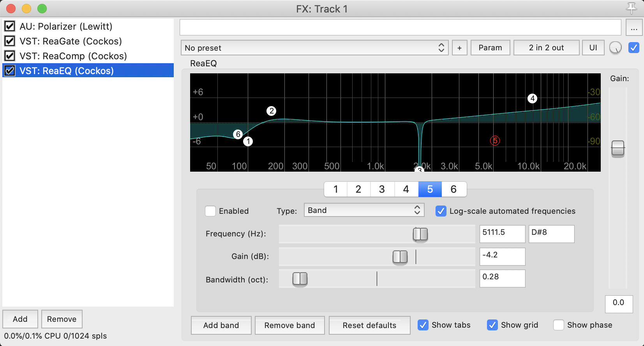Select band point 2 on EQ curve
The width and height of the screenshot is (644, 346).
271,111
